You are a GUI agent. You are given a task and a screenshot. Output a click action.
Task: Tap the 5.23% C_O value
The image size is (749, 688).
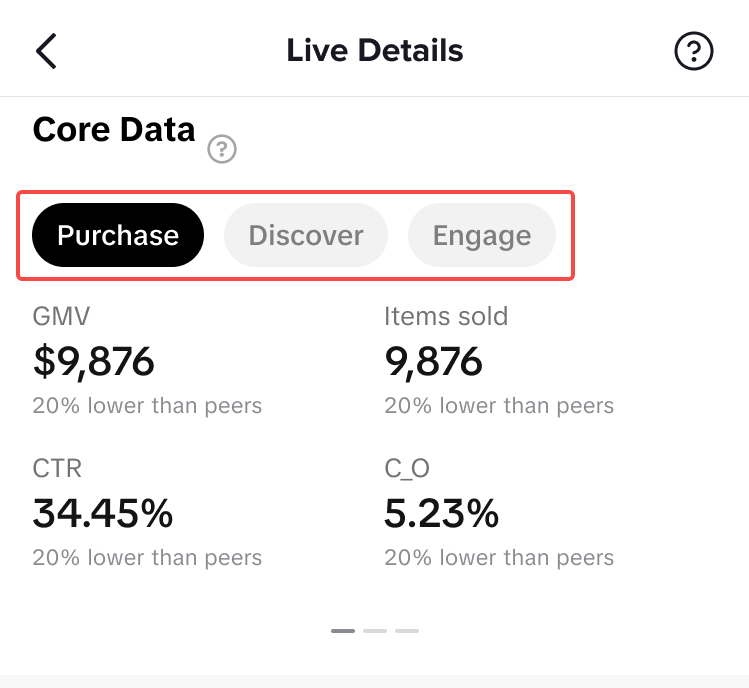tap(441, 514)
